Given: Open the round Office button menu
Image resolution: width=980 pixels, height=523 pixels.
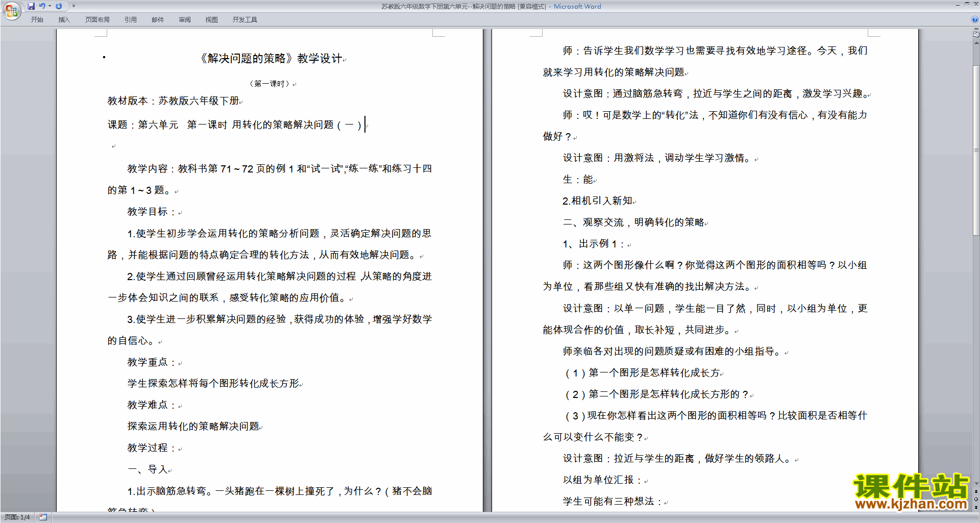Looking at the screenshot, I should (x=11, y=10).
